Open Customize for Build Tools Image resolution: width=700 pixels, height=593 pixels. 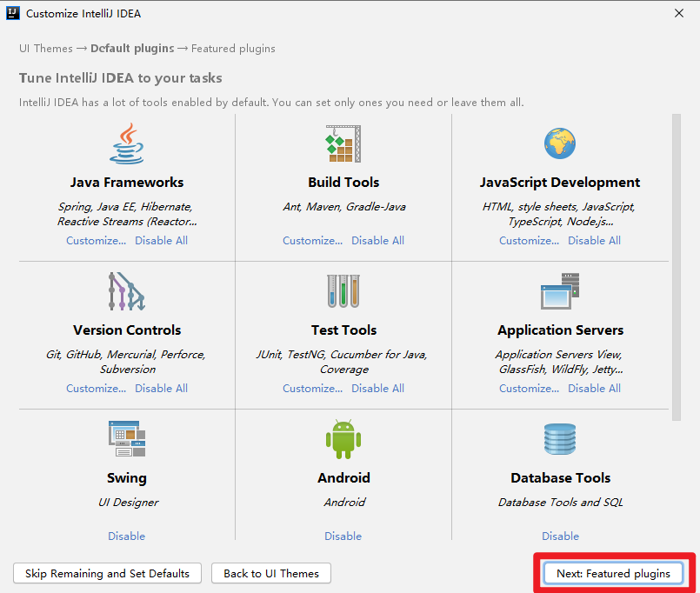[x=312, y=241]
